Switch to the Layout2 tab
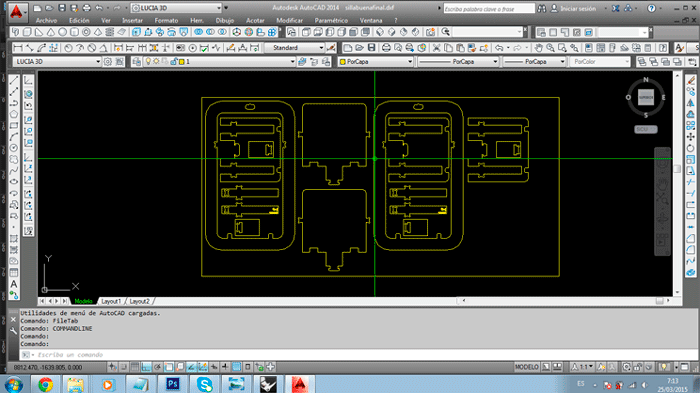This screenshot has height=393, width=700. [139, 301]
